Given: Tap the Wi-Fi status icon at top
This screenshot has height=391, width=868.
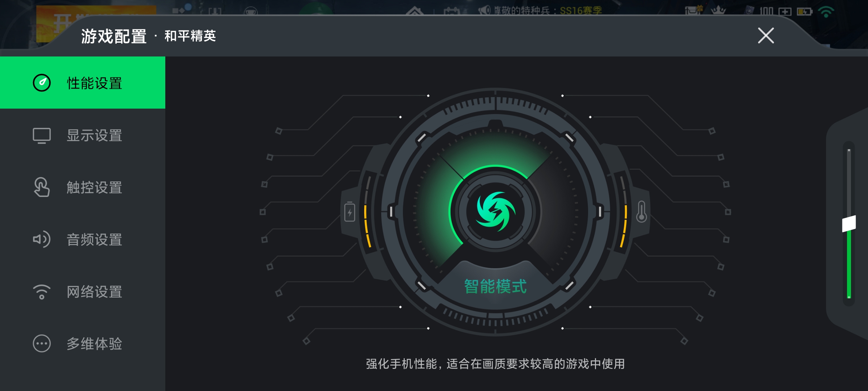Looking at the screenshot, I should [826, 12].
